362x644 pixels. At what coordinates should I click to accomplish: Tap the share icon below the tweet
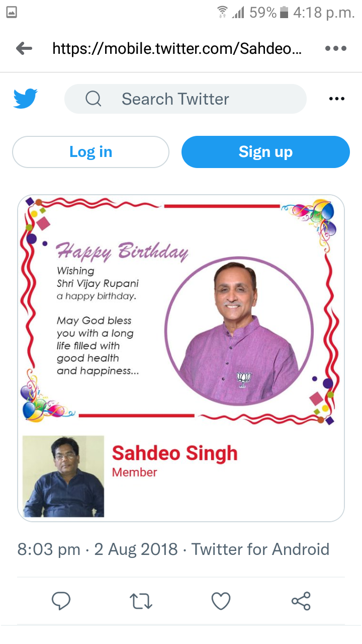tap(300, 600)
